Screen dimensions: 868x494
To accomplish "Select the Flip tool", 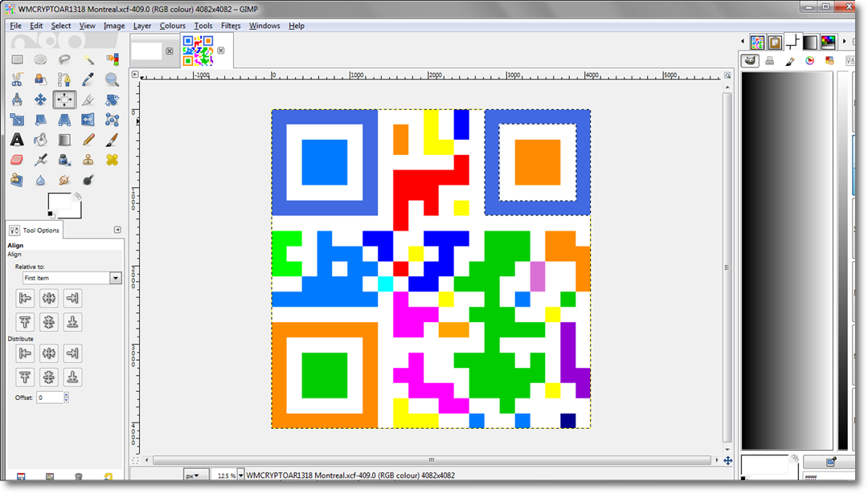I will click(88, 120).
